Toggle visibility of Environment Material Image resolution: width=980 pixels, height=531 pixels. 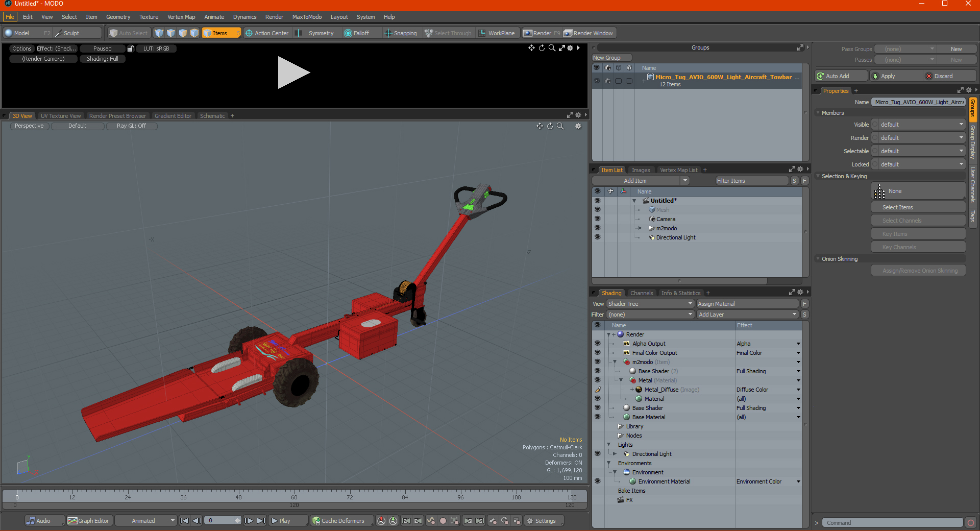coord(597,481)
